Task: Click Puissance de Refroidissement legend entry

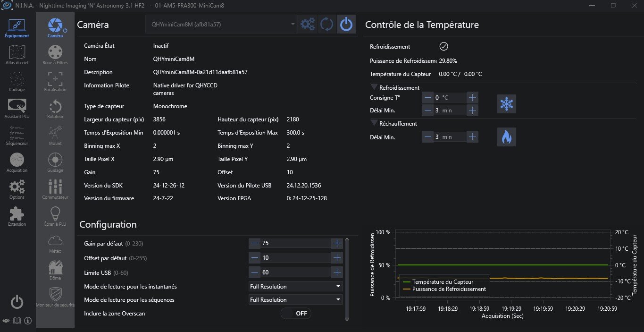Action: [444, 289]
